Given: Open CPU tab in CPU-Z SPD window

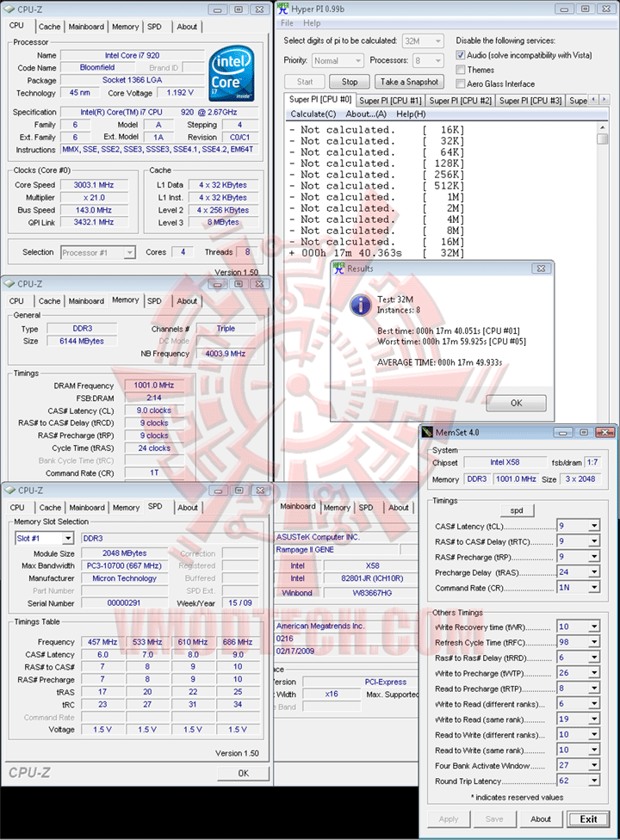Looking at the screenshot, I should pyautogui.click(x=17, y=507).
